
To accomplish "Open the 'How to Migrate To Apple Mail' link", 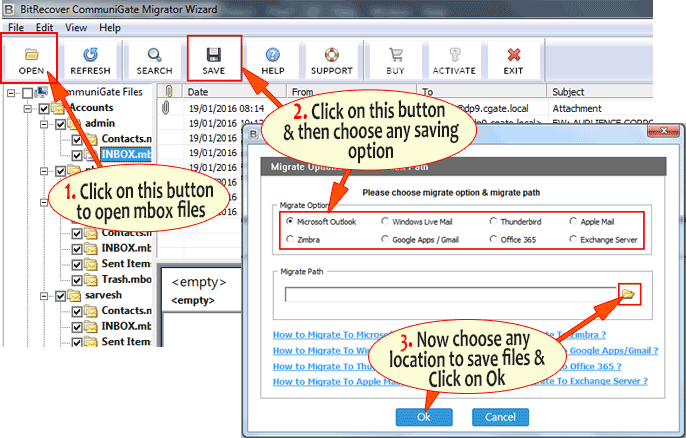I will [x=332, y=382].
